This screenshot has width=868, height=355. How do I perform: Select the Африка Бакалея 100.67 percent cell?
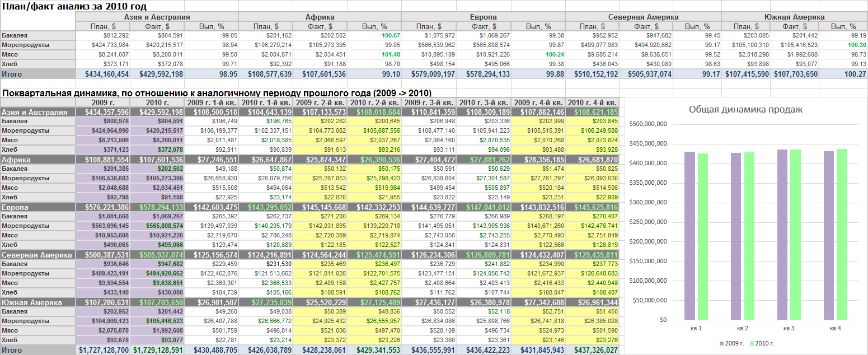click(x=374, y=35)
